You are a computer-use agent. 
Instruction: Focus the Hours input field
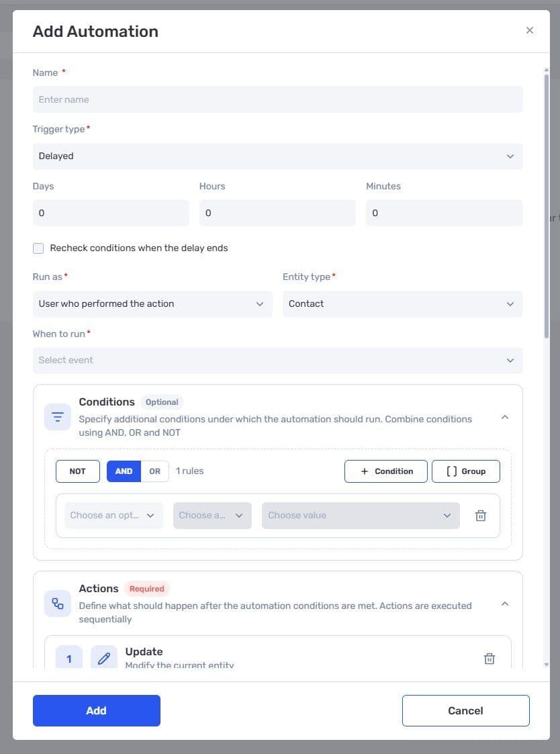[277, 213]
